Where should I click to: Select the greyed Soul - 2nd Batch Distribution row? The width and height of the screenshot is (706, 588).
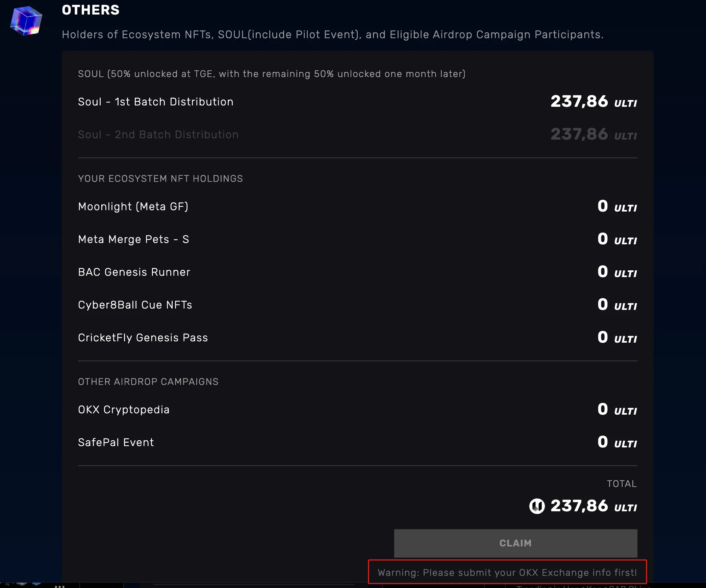pyautogui.click(x=357, y=134)
